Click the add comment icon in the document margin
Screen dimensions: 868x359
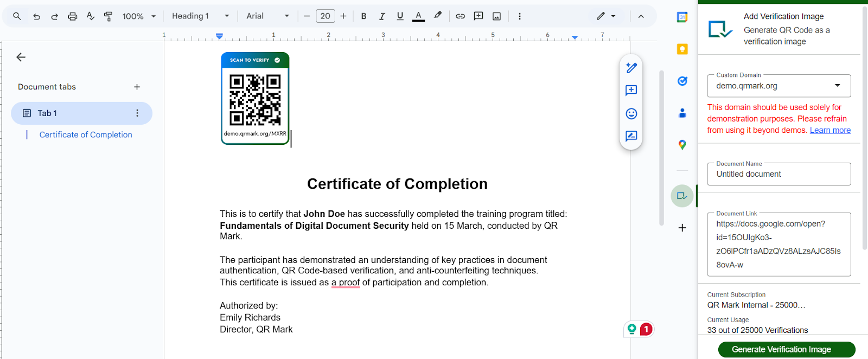point(631,91)
